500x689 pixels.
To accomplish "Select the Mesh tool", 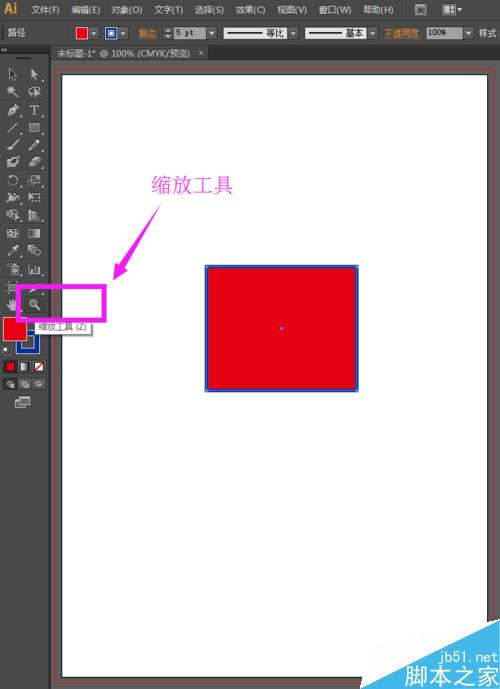I will tap(13, 233).
